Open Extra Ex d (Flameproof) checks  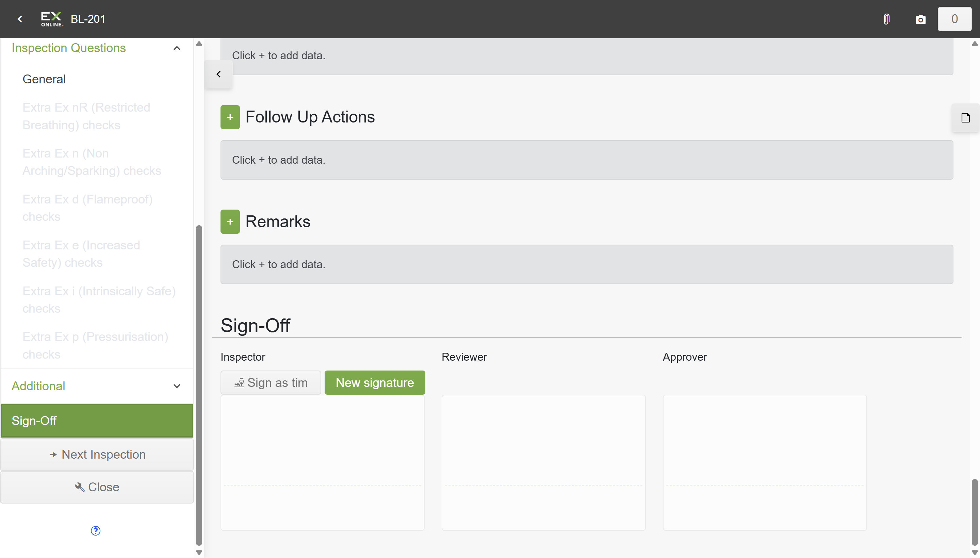pyautogui.click(x=87, y=208)
